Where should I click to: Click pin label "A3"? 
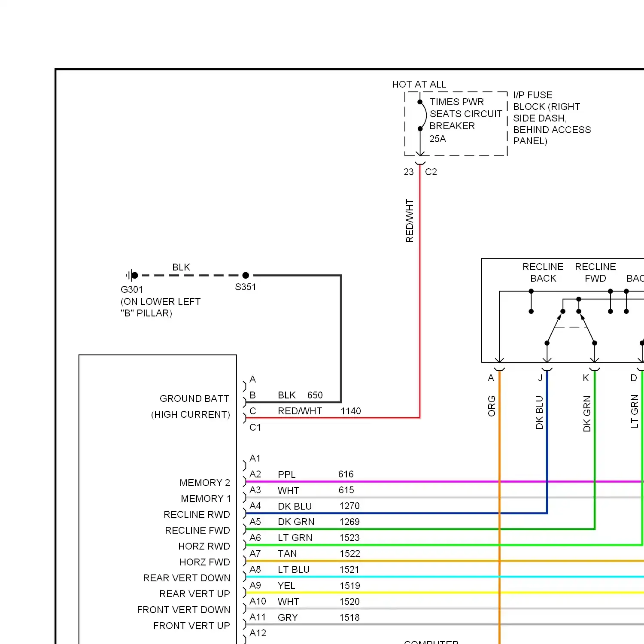pos(255,490)
